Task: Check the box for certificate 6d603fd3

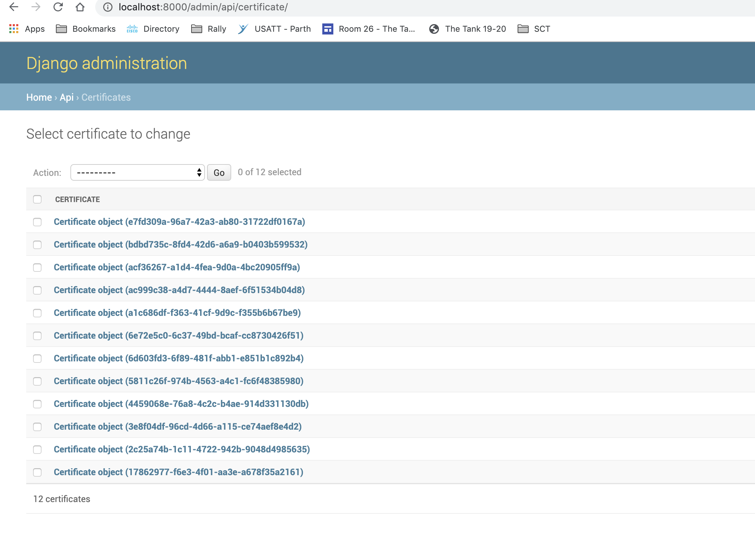Action: 37,359
